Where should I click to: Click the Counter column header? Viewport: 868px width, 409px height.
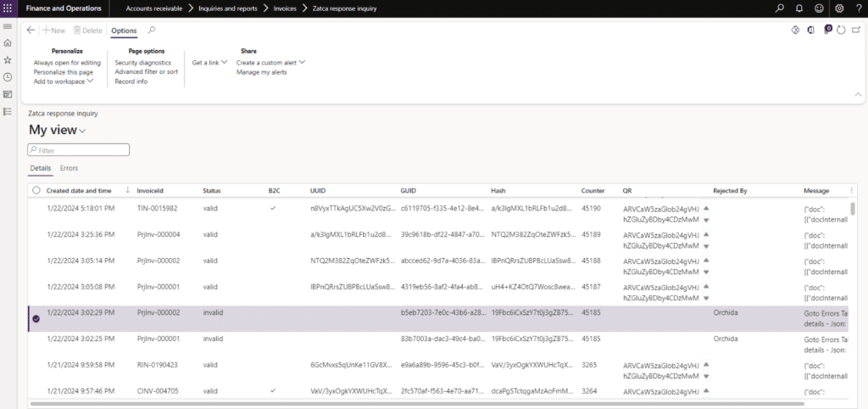click(x=593, y=191)
